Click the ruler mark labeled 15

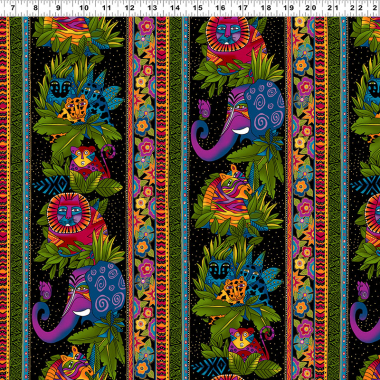198,8
